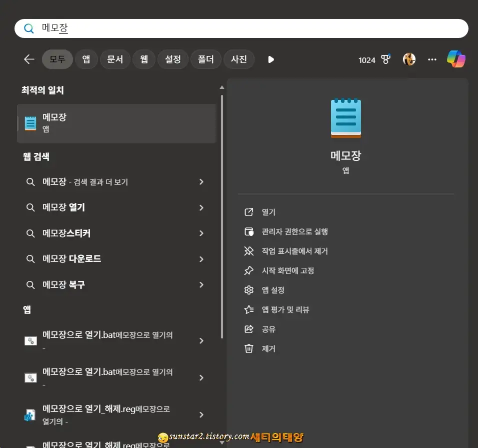Click the gear icon beside 앱 설정
Viewport: 478px width, 448px height.
[x=248, y=290]
